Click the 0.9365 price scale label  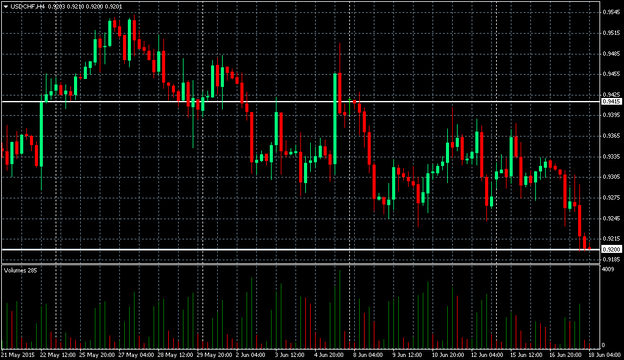611,136
